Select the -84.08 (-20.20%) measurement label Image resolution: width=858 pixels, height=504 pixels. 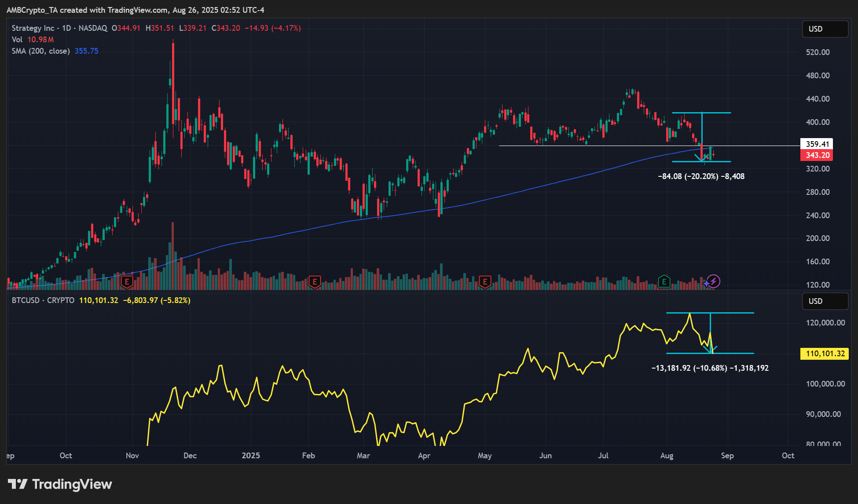pos(701,176)
